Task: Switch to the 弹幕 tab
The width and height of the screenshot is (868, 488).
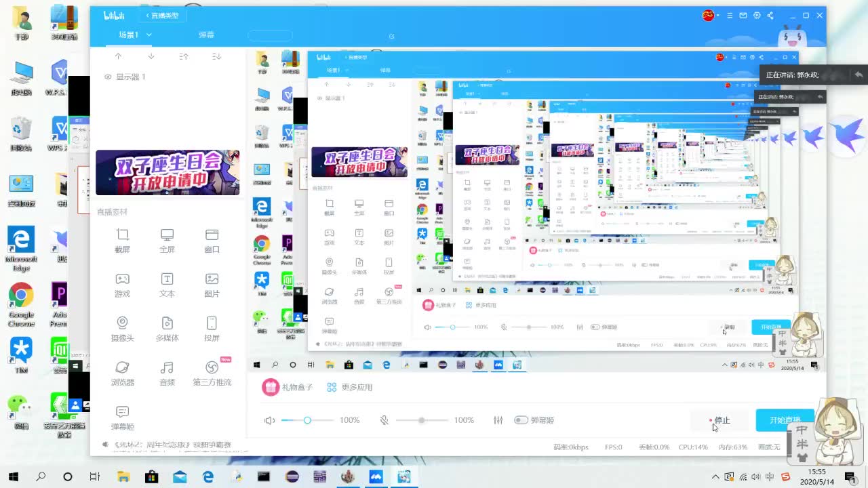Action: pyautogui.click(x=206, y=35)
